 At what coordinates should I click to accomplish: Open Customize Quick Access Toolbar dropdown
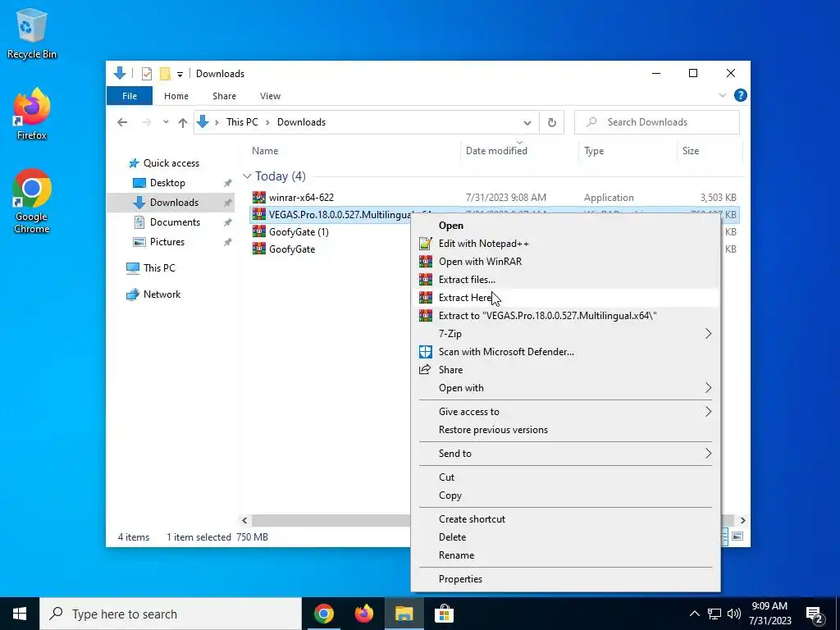180,74
